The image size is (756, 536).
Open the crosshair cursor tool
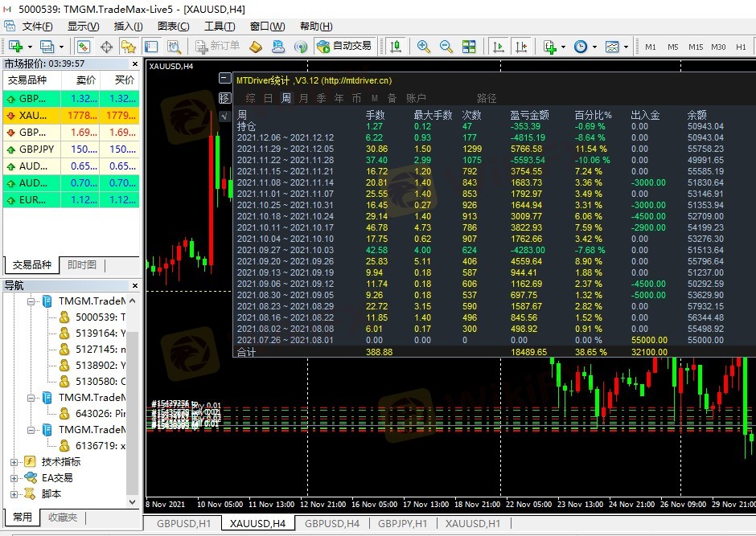[x=106, y=47]
